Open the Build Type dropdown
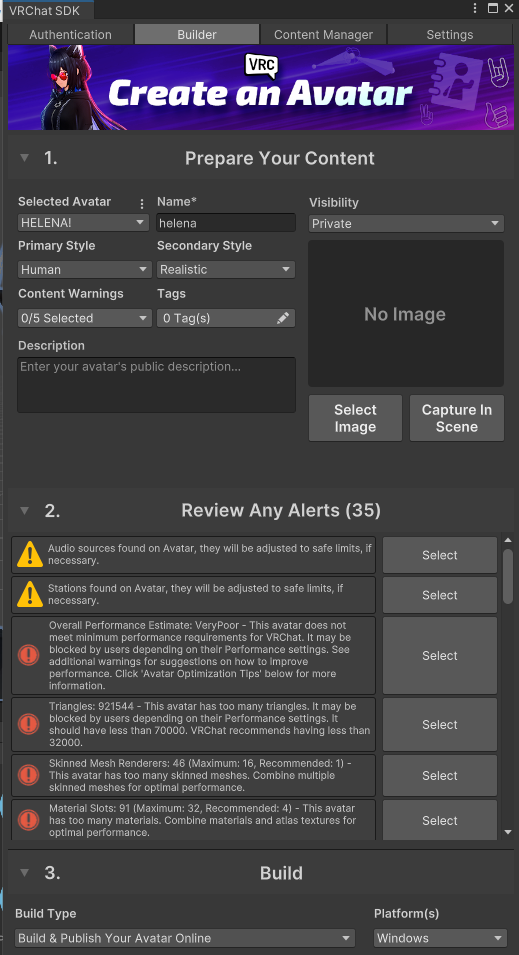519x955 pixels. [185, 938]
